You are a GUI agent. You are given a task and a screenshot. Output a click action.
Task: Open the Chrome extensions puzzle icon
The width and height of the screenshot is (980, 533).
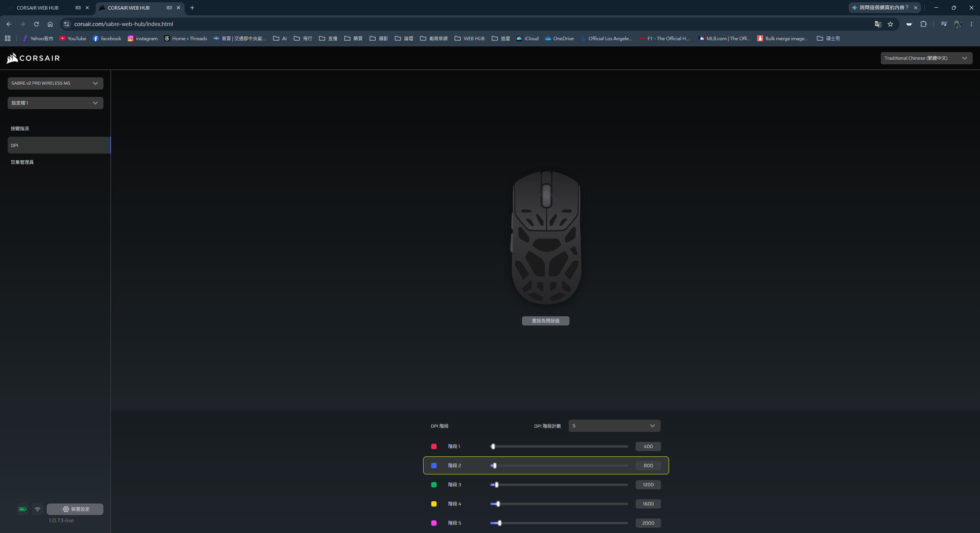point(923,24)
